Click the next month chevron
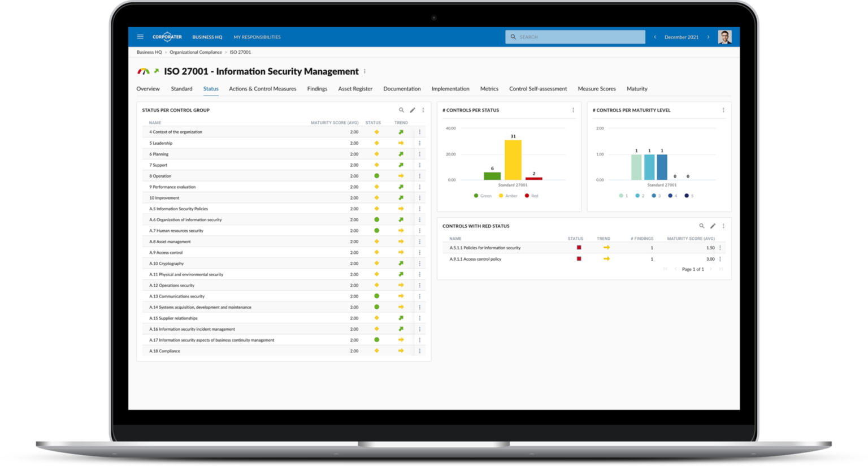 [708, 36]
